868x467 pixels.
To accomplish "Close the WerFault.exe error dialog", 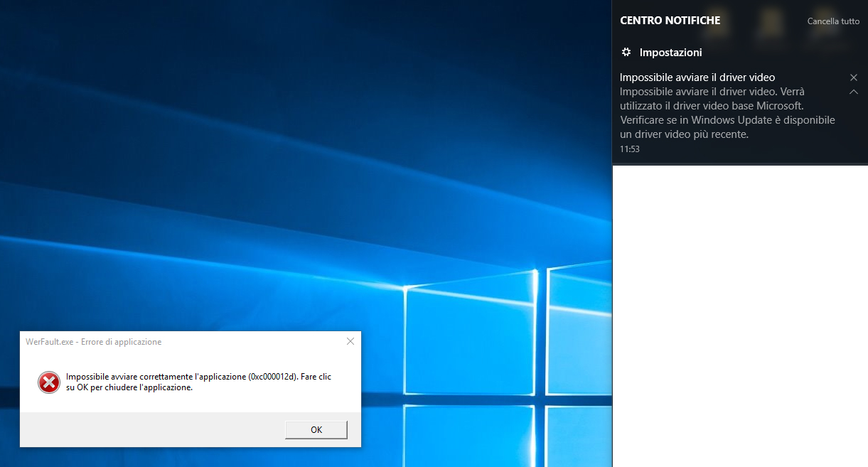I will (350, 342).
